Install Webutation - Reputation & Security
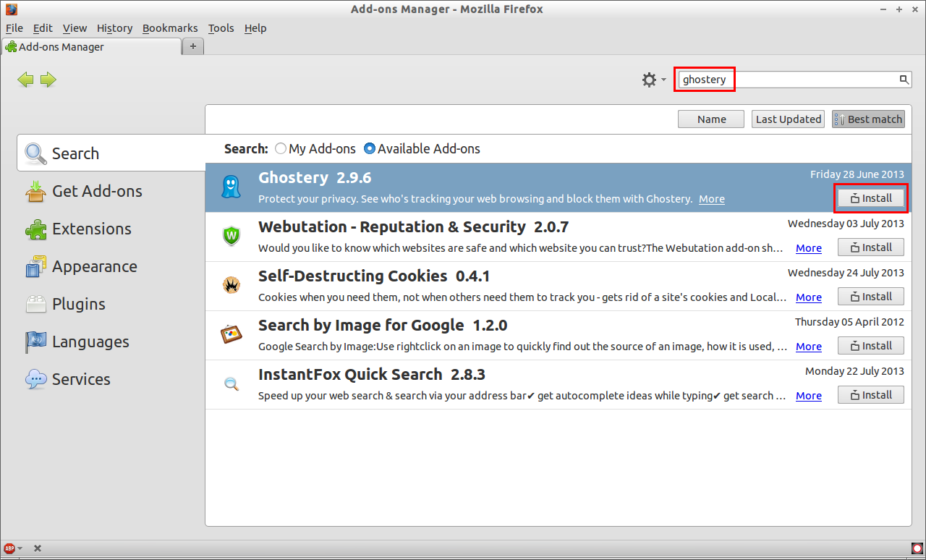 click(x=871, y=247)
